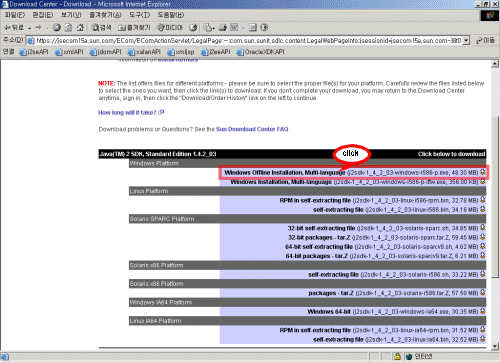Open the 파일(F) File menu

15,15
